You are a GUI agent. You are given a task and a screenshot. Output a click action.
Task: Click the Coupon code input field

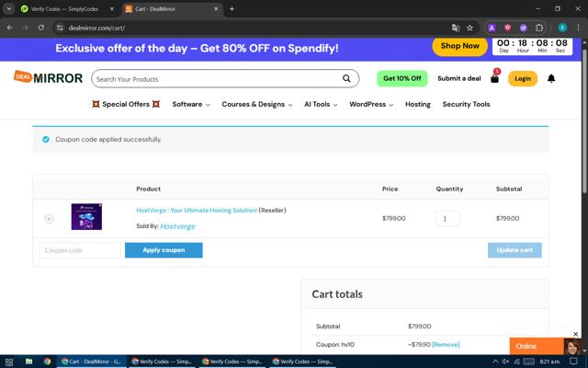click(x=80, y=250)
